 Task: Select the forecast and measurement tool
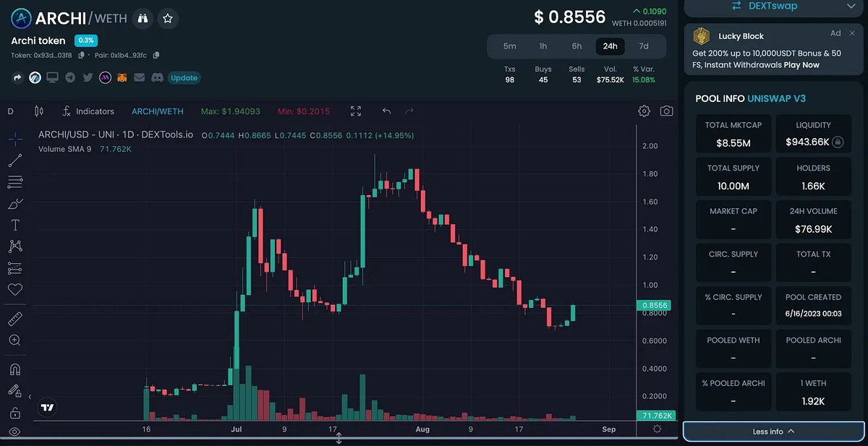(x=15, y=268)
